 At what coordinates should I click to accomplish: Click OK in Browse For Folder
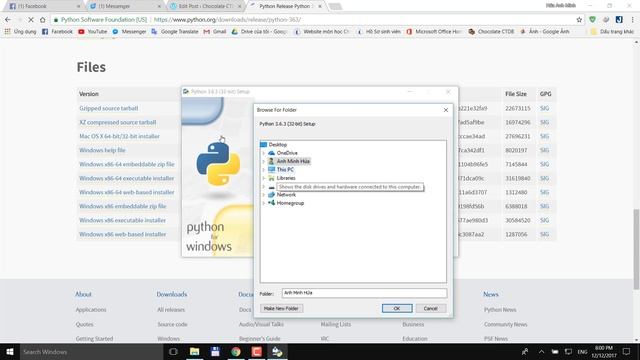tap(397, 308)
